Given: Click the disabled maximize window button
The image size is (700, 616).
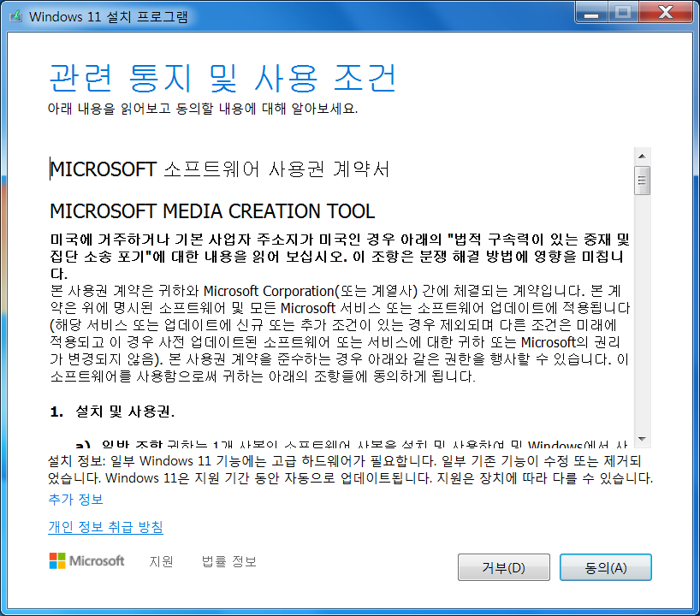Looking at the screenshot, I should (x=623, y=12).
